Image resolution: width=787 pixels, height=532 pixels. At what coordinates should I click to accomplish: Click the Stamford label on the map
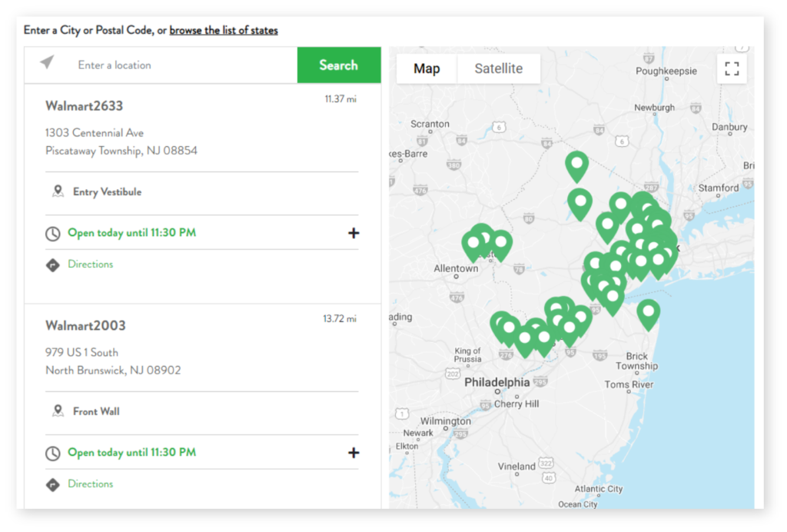pos(719,188)
